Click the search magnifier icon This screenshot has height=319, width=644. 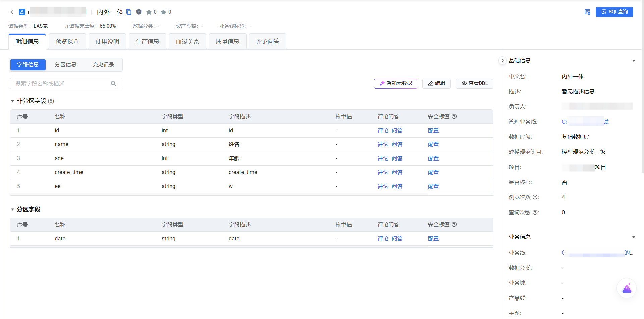114,84
